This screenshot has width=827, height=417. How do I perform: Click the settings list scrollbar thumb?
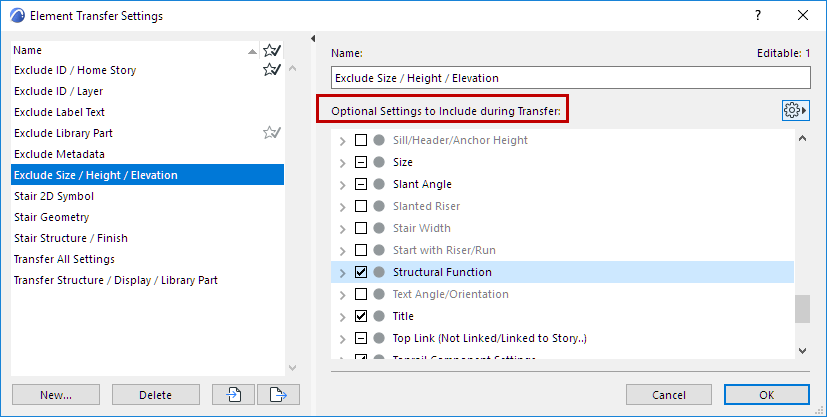[x=802, y=309]
